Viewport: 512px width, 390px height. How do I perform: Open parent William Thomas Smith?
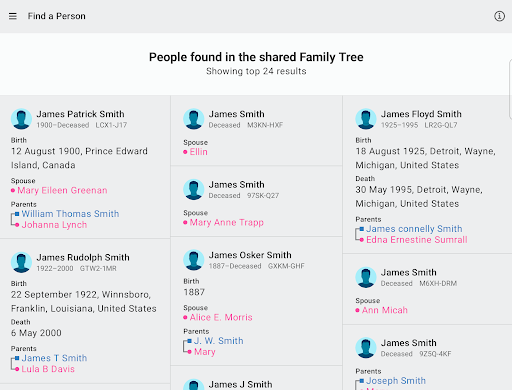tap(70, 214)
